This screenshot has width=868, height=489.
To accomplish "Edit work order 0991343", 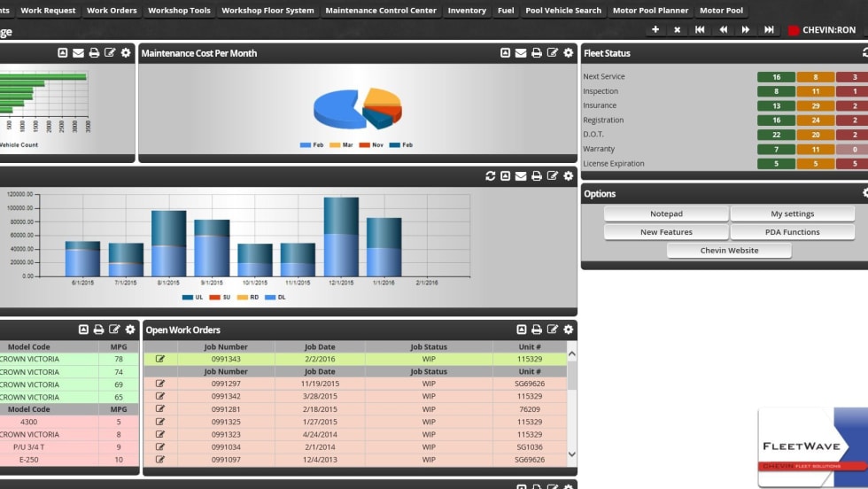I will pyautogui.click(x=160, y=359).
